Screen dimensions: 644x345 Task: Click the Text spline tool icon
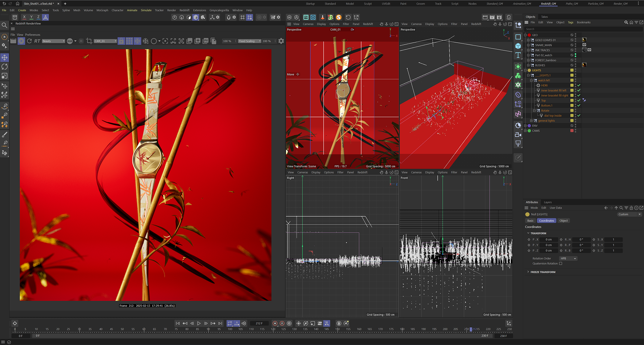pos(518,55)
